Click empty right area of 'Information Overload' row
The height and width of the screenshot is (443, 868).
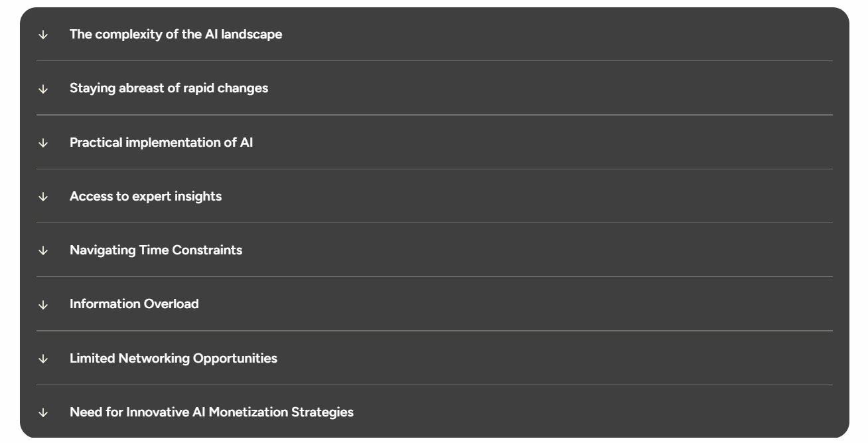tap(597, 304)
